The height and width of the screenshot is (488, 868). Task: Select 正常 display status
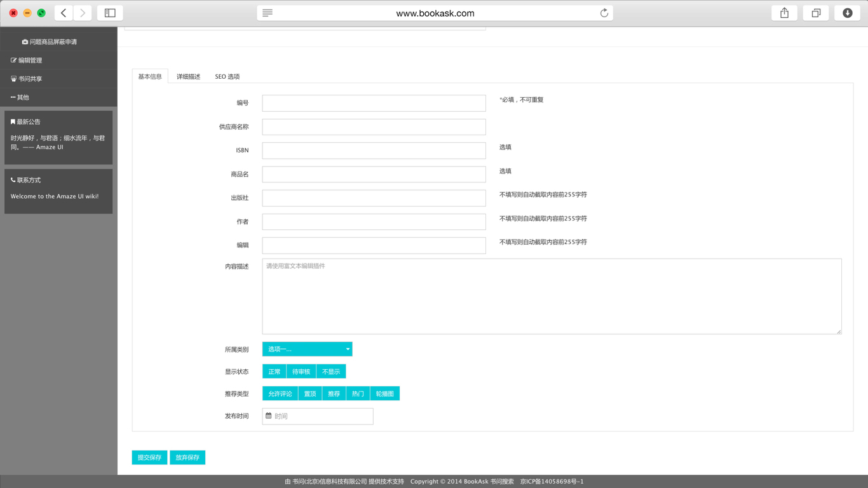tap(275, 372)
